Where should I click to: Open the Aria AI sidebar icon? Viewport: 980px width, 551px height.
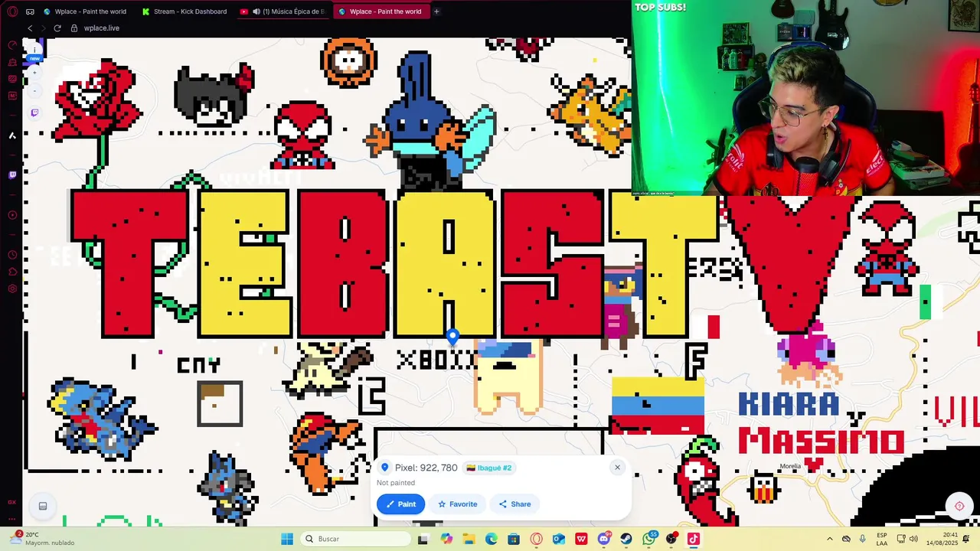pos(12,135)
